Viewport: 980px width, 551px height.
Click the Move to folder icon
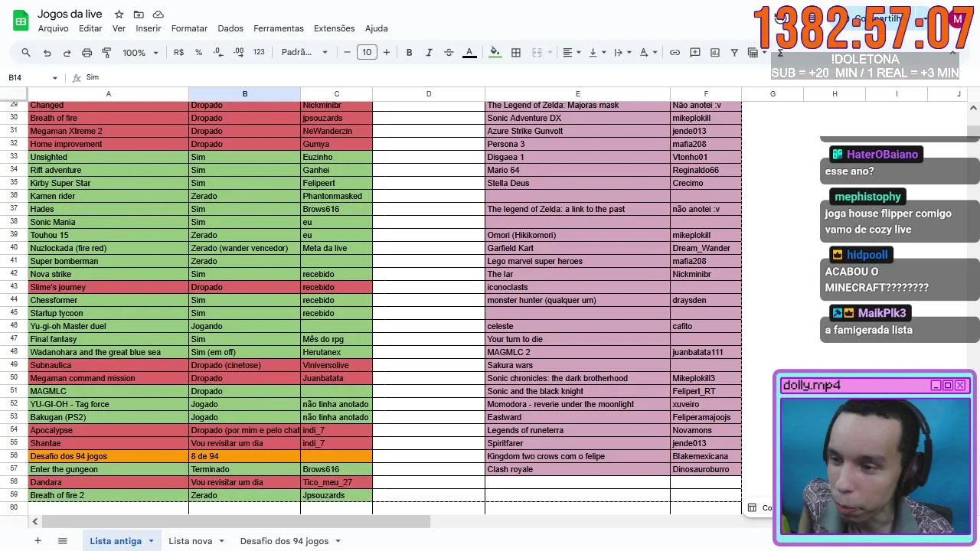[139, 15]
